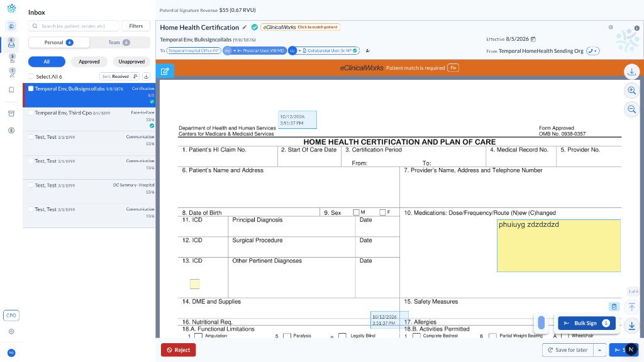644x362 pixels.
Task: Click the blue annotate edit tool button
Action: point(165,71)
